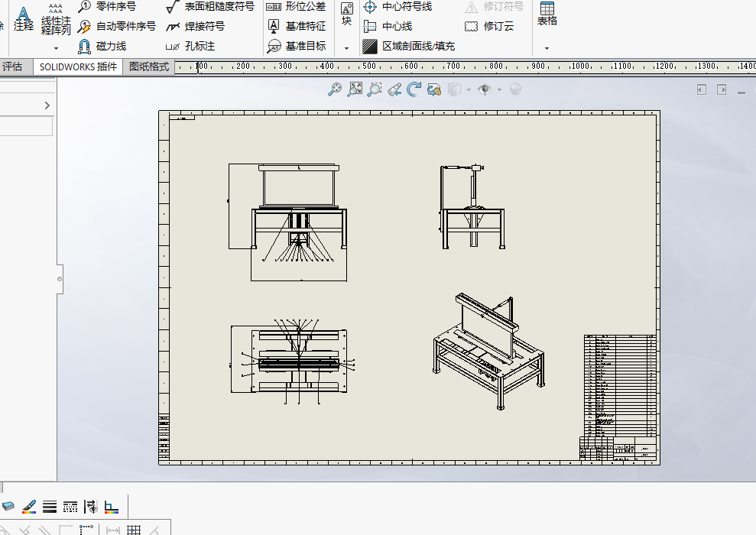The image size is (756, 535).
Task: Insert a 零件序号 balloon
Action: (x=107, y=7)
